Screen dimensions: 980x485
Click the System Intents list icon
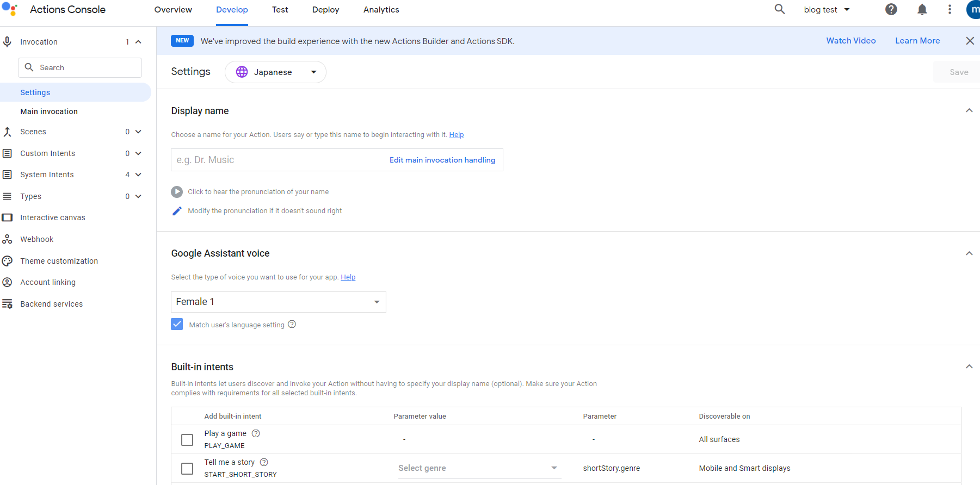pos(7,175)
